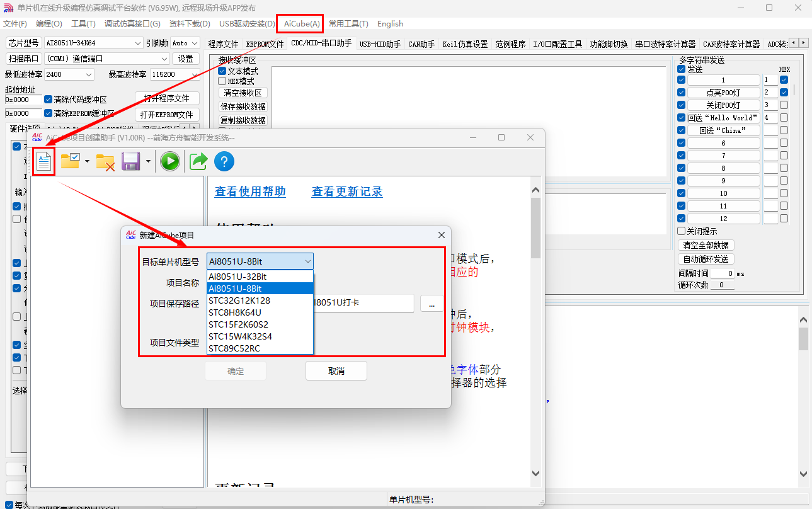
Task: Select STC89C52RC from the list
Action: (260, 348)
